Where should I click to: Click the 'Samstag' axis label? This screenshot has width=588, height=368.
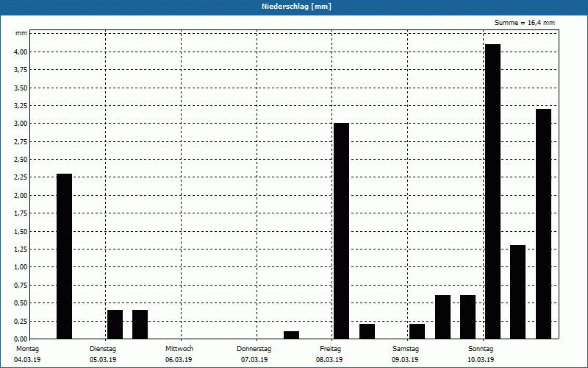[x=406, y=349]
